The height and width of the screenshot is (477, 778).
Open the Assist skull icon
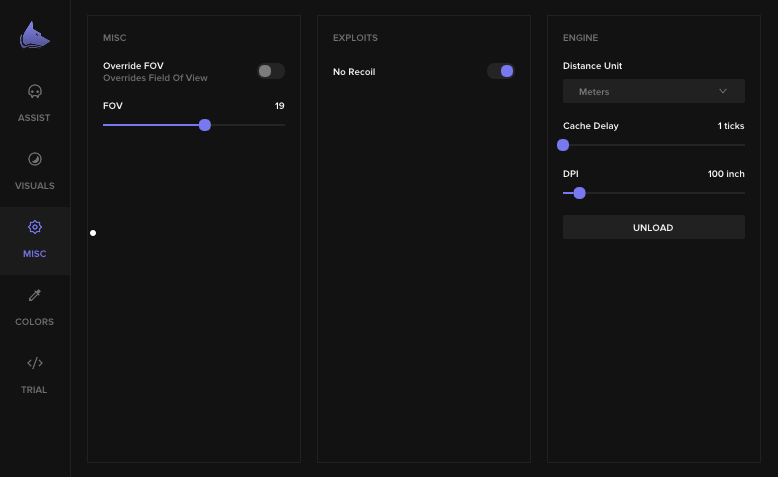[35, 91]
